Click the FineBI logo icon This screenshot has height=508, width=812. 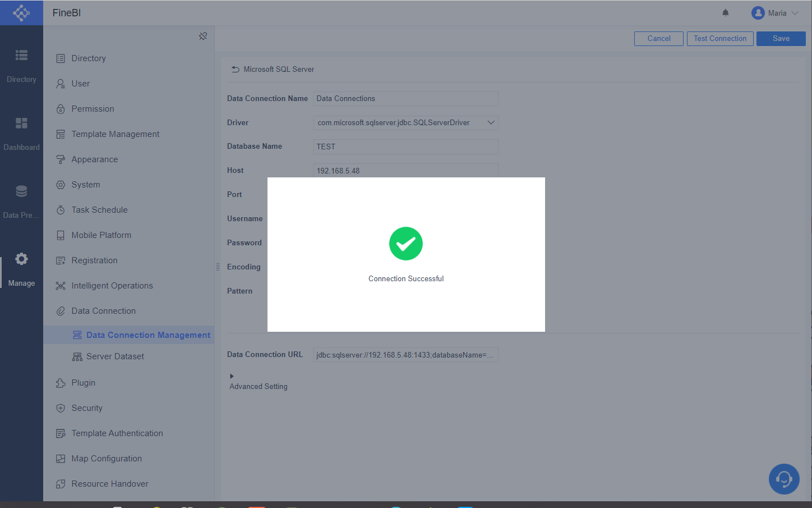point(21,12)
